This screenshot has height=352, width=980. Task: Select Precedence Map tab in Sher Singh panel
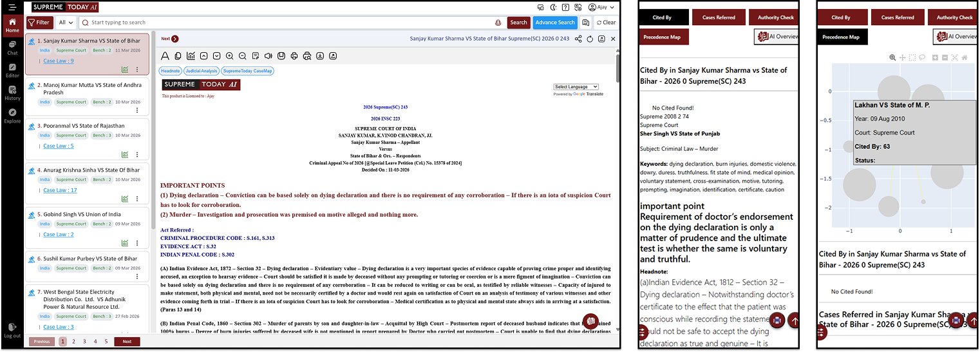coord(664,37)
